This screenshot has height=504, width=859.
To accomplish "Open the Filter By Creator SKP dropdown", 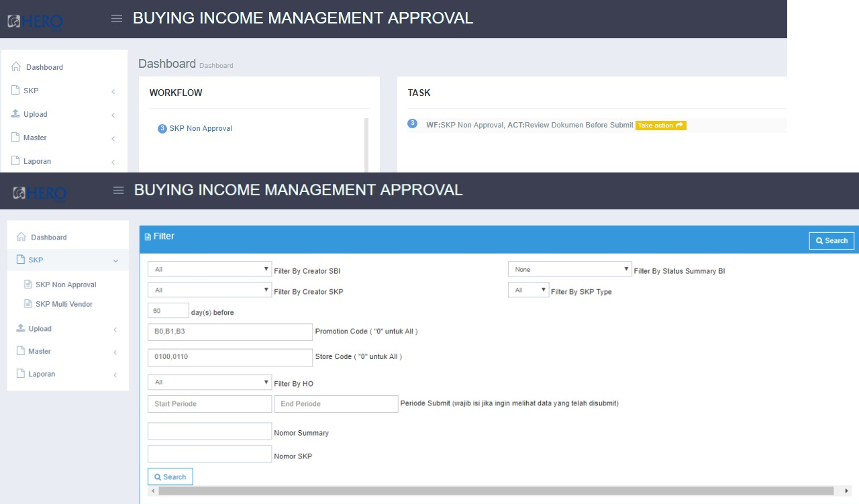I will coord(209,290).
